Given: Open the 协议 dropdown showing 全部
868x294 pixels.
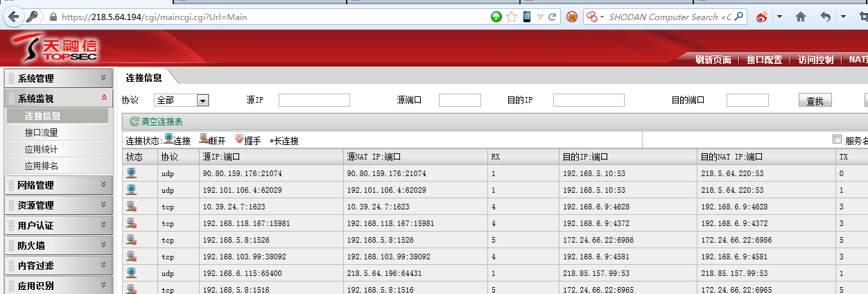Looking at the screenshot, I should pos(182,101).
